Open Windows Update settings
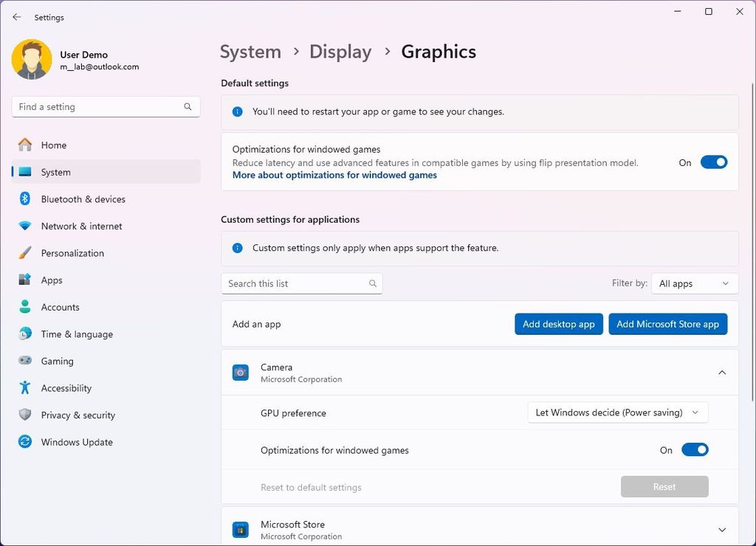 (x=76, y=441)
